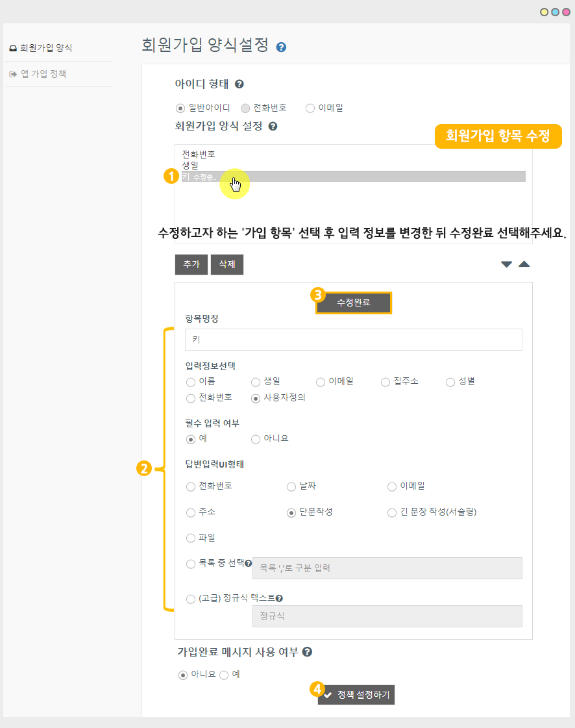Open 회원가입 양식 in sidebar
Viewport: 575px width, 728px height.
click(x=45, y=48)
